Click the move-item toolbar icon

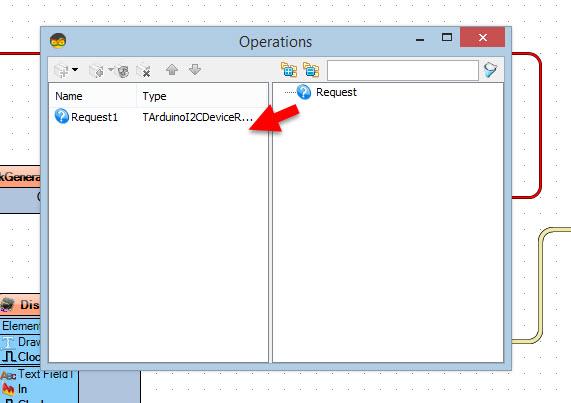(x=97, y=70)
